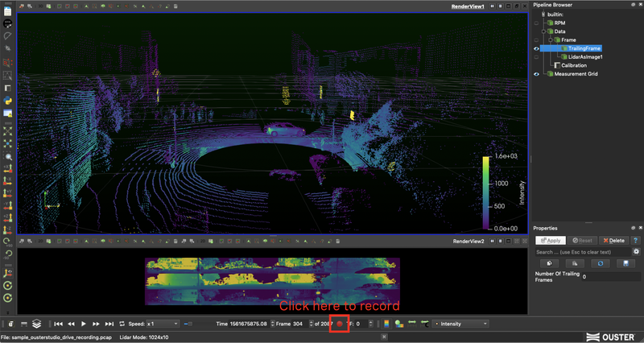Jump to the first frame
Screen dimensions: 644x343
tap(59, 324)
